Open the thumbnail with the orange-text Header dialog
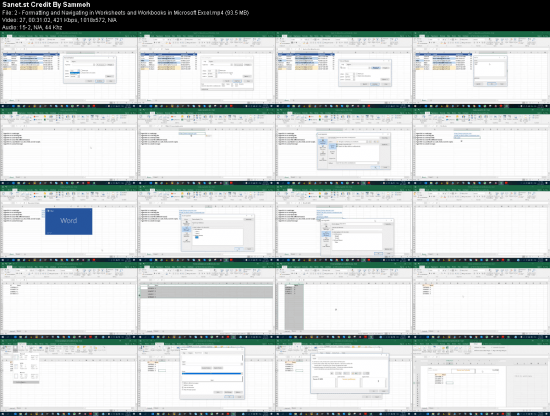Image resolution: width=550 pixels, height=416 pixels. (x=344, y=377)
